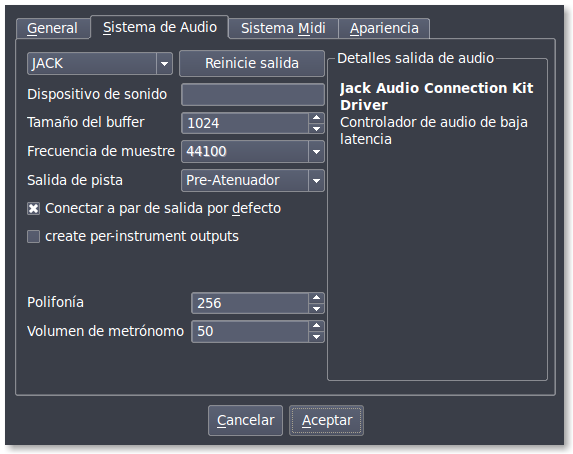Open the JACK audio driver dropdown

pos(100,64)
